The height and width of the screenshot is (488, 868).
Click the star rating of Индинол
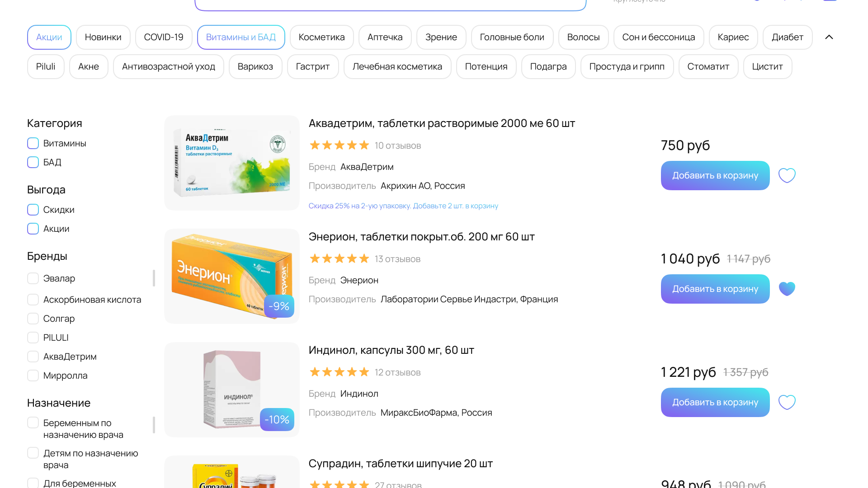(339, 372)
